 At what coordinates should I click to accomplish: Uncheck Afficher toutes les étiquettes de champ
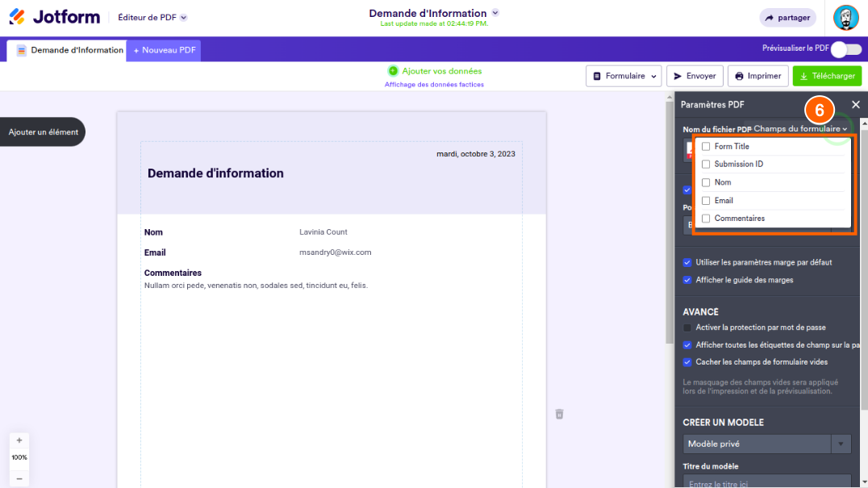pos(687,344)
